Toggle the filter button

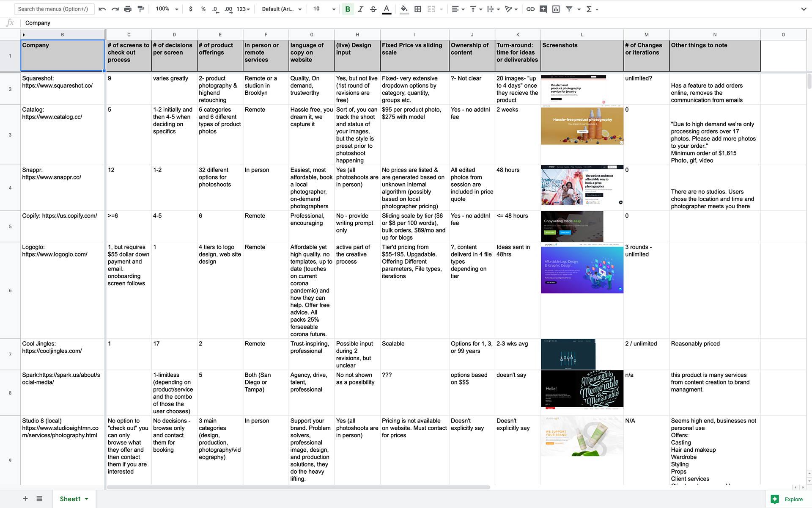[569, 9]
